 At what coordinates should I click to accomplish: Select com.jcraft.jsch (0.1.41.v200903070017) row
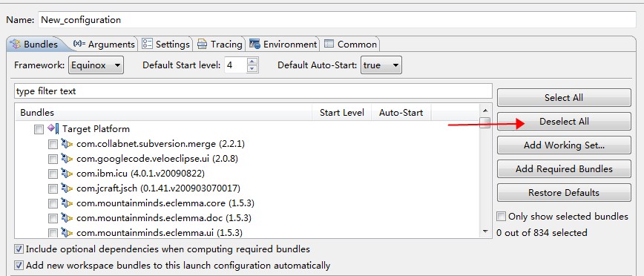tap(247, 188)
